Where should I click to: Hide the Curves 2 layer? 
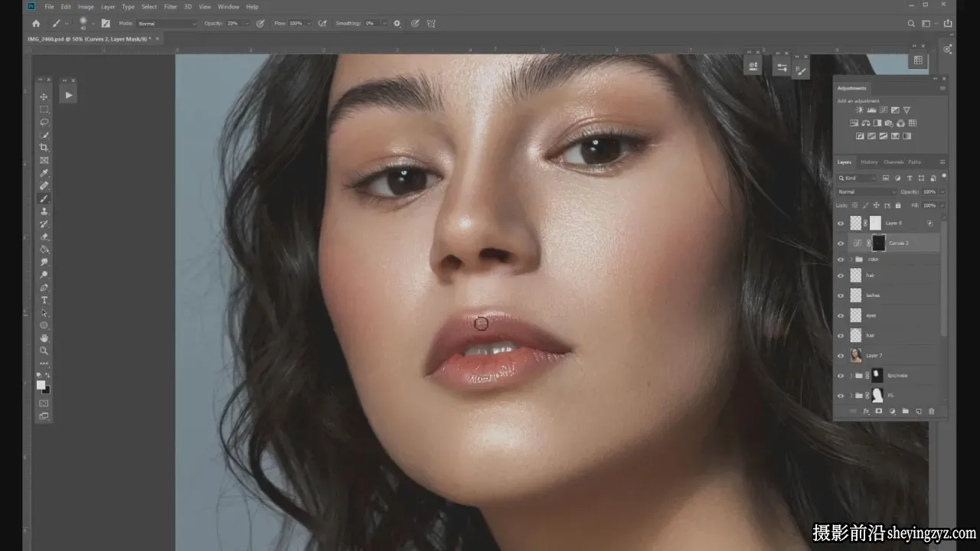point(841,243)
